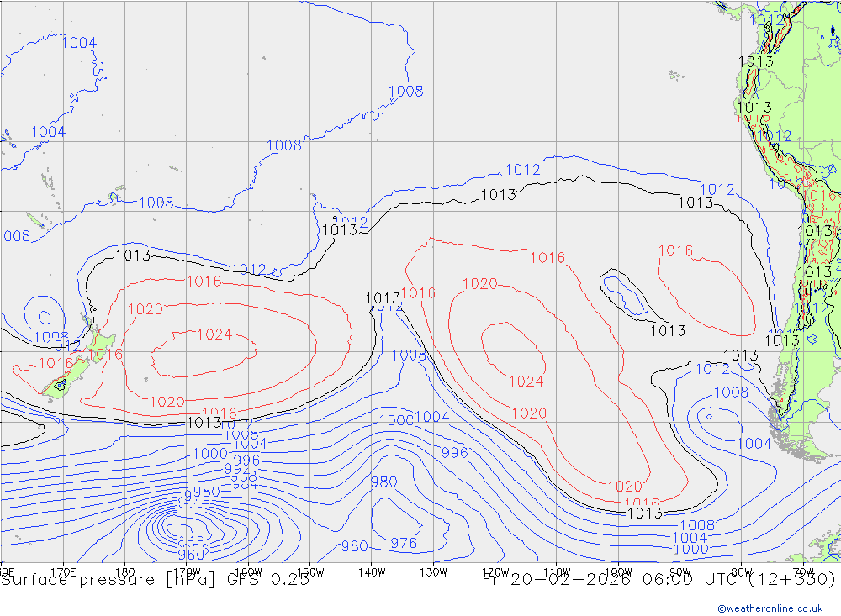The height and width of the screenshot is (616, 841).
Task: Click the 976 isobar label
Action: [x=404, y=543]
